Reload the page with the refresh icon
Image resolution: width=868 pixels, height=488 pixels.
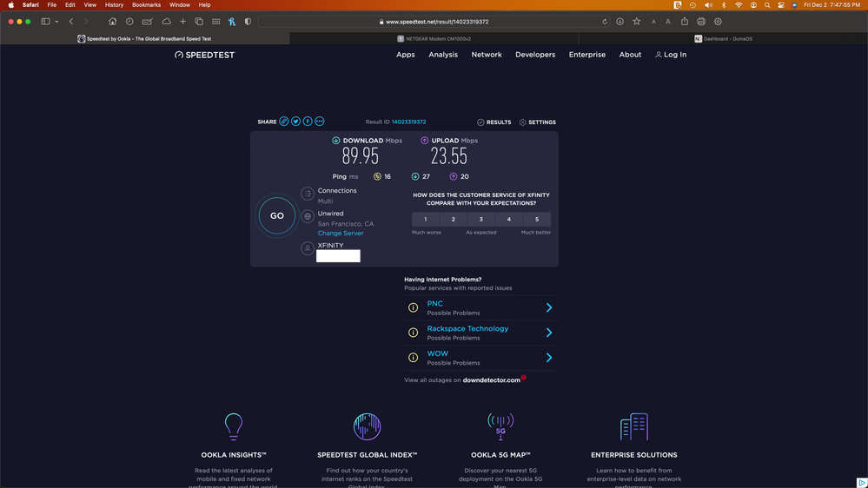pyautogui.click(x=605, y=22)
